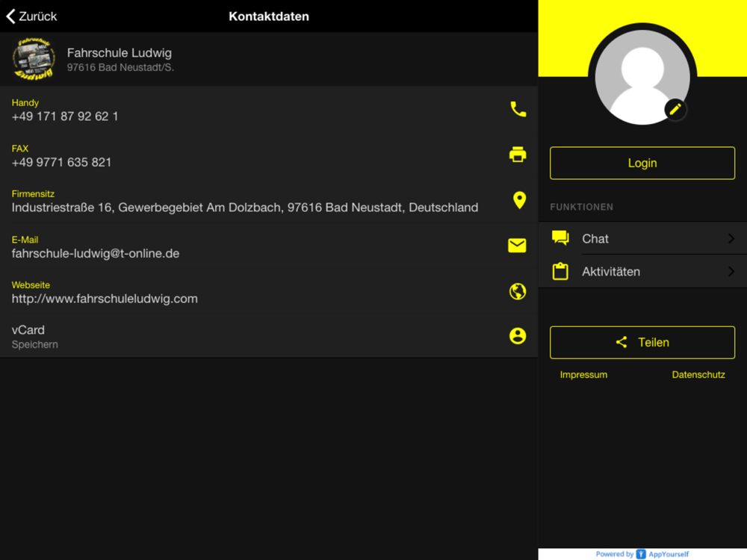Tap the email envelope icon
The height and width of the screenshot is (560, 747).
click(518, 245)
